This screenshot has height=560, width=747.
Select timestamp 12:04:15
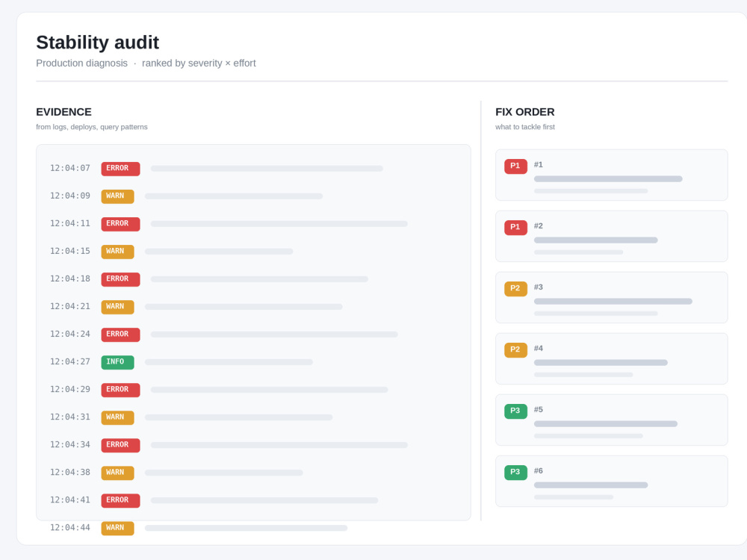[x=70, y=251]
